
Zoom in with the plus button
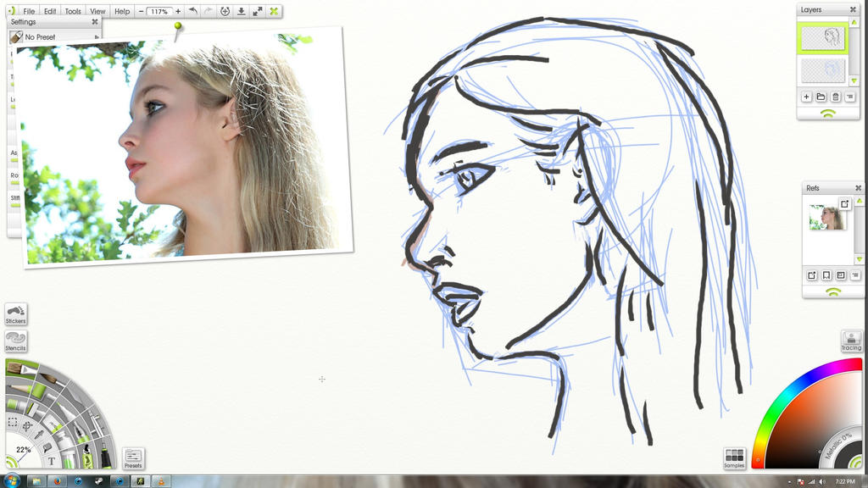(178, 11)
